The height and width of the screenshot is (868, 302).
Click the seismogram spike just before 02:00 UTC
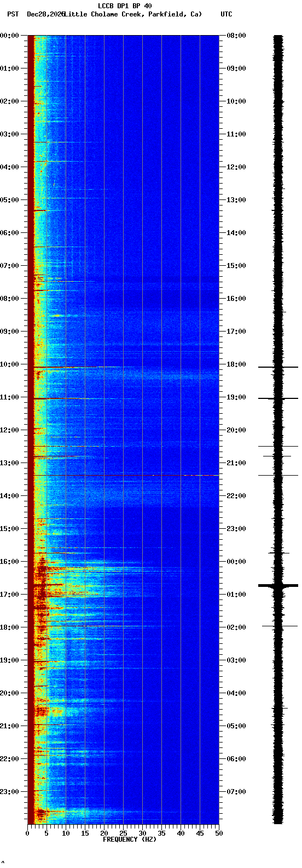pos(280,626)
